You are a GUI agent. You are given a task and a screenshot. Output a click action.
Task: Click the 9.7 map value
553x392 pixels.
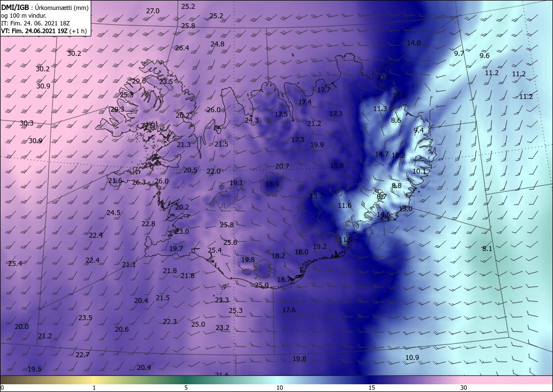[x=459, y=53]
